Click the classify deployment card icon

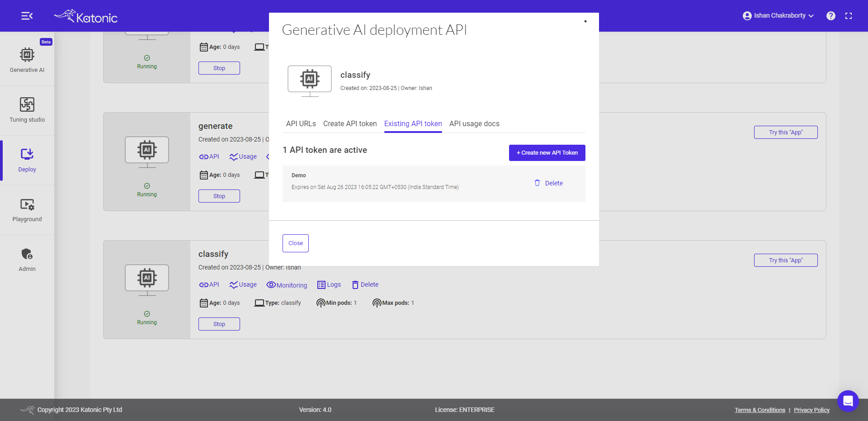(147, 280)
